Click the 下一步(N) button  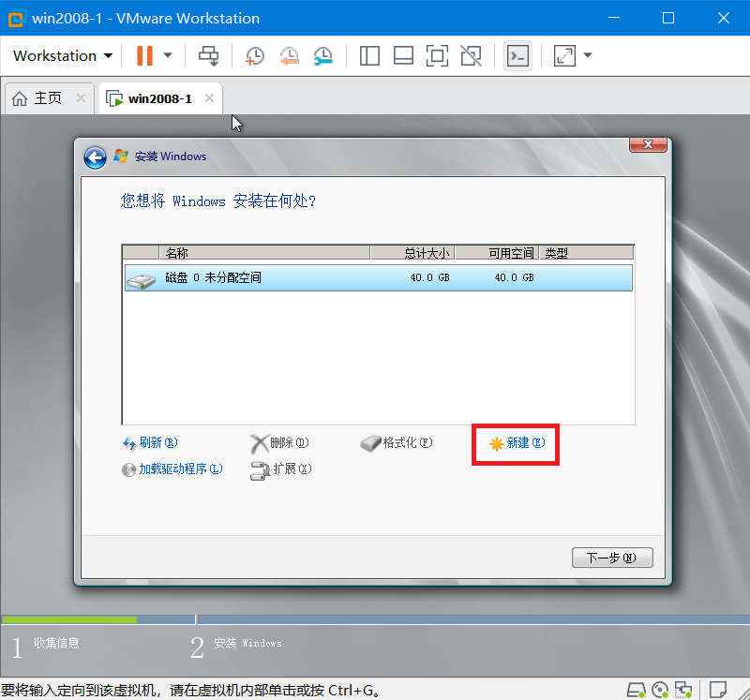click(x=612, y=558)
